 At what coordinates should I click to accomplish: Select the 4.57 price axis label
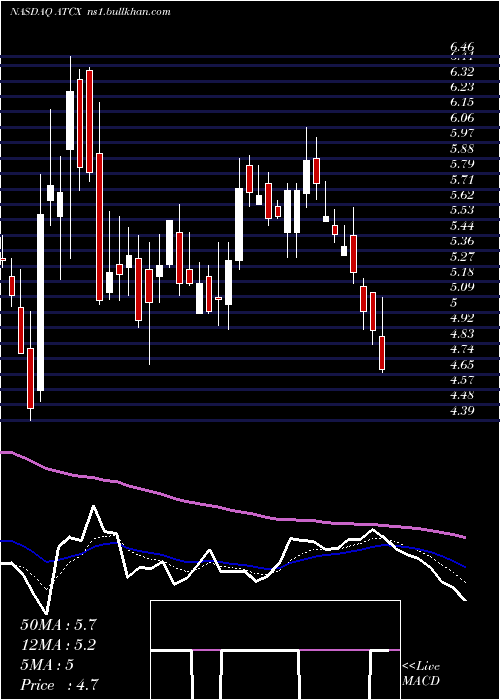click(x=462, y=380)
